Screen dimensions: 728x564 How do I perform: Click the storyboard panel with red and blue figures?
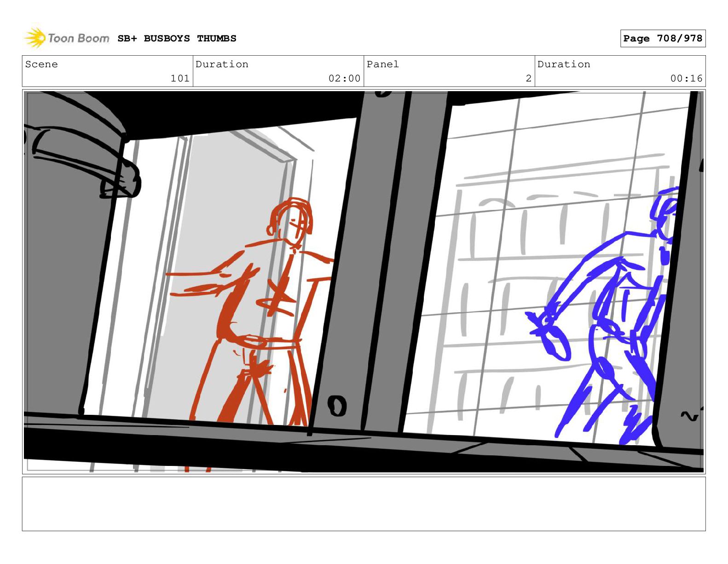point(364,282)
